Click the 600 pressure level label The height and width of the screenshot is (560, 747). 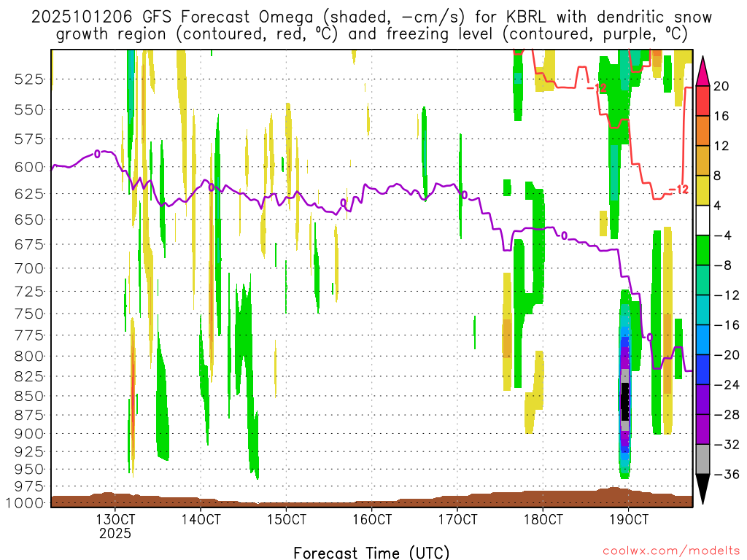point(29,168)
